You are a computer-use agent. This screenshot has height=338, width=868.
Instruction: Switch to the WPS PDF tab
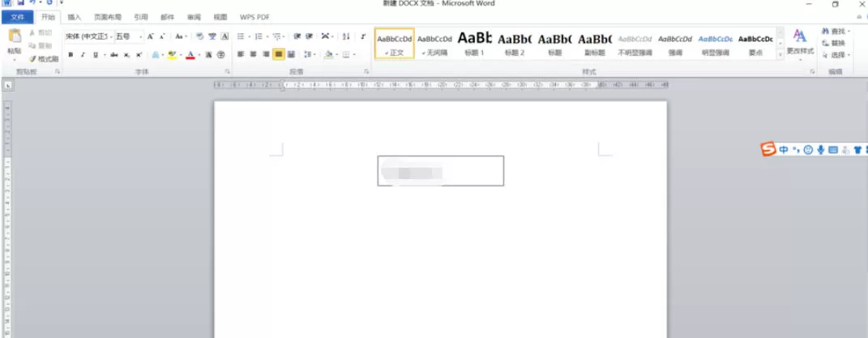254,17
